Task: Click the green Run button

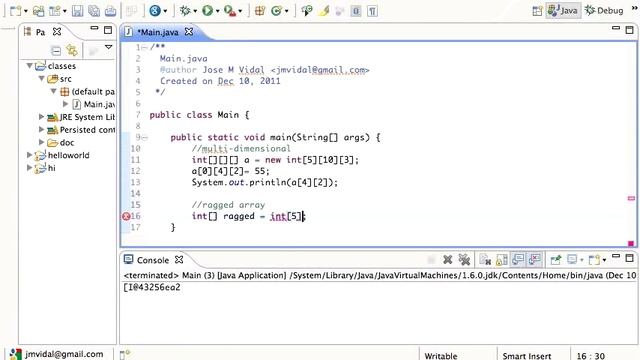Action: 207,11
